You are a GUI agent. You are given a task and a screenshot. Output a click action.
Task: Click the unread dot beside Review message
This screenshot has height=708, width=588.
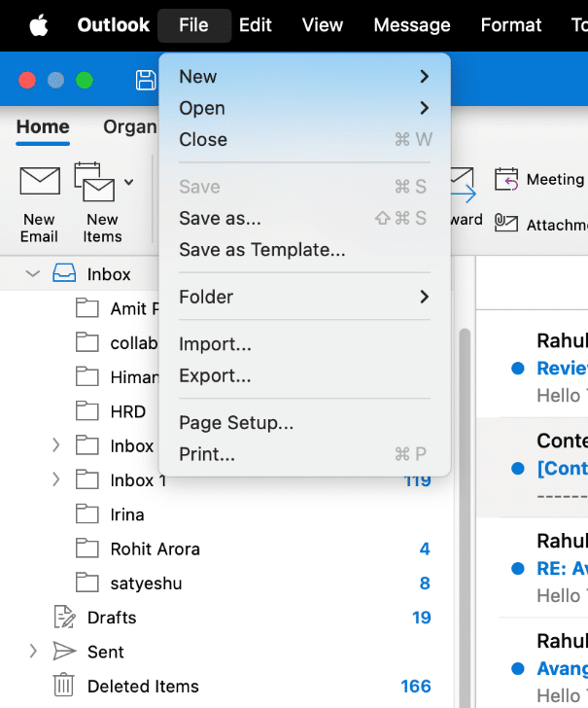(518, 368)
